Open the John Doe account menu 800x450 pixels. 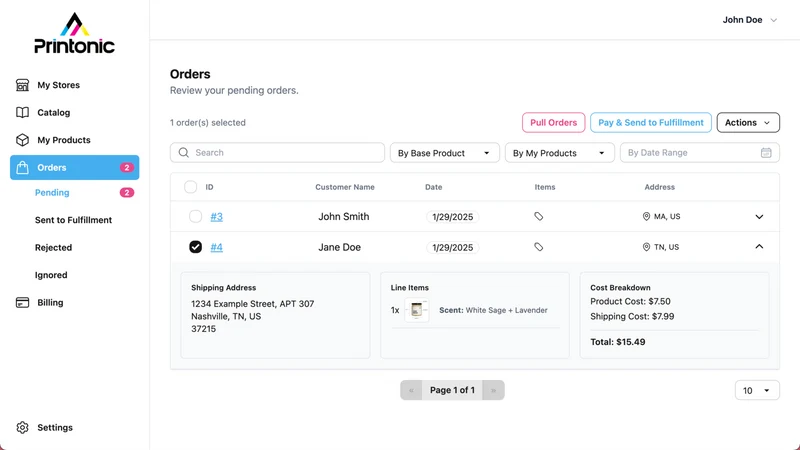click(x=749, y=20)
